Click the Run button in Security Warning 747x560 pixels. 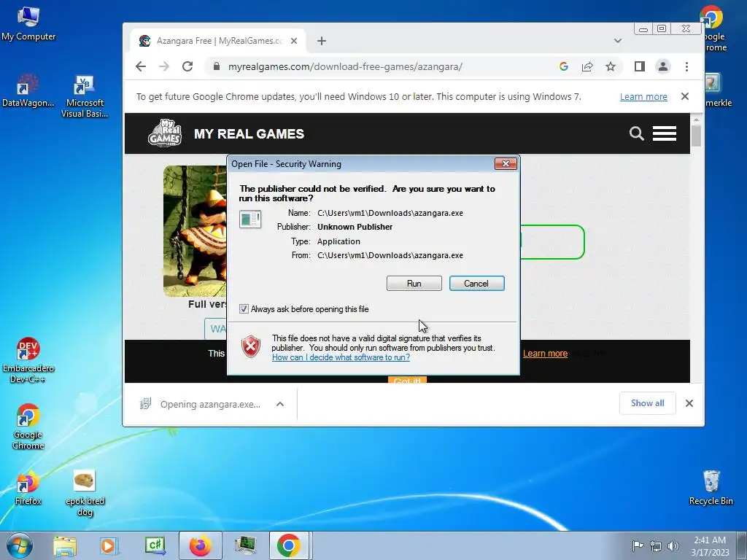click(414, 284)
